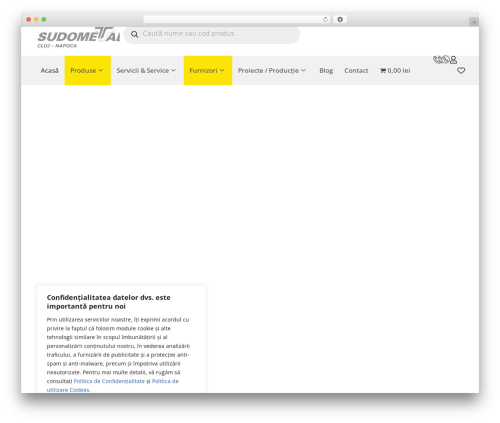The height and width of the screenshot is (423, 500).
Task: Follow the Politica de Confidențialitate link
Action: point(109,381)
